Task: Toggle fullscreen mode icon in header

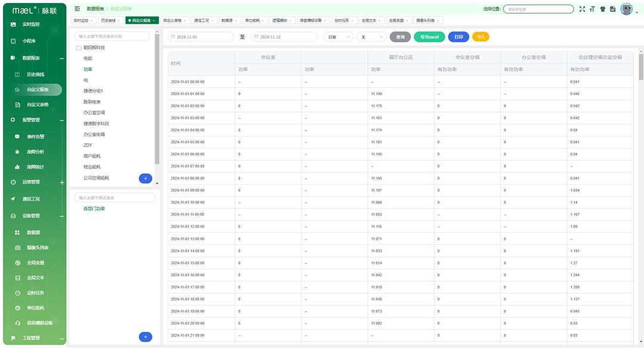Action: (x=582, y=9)
